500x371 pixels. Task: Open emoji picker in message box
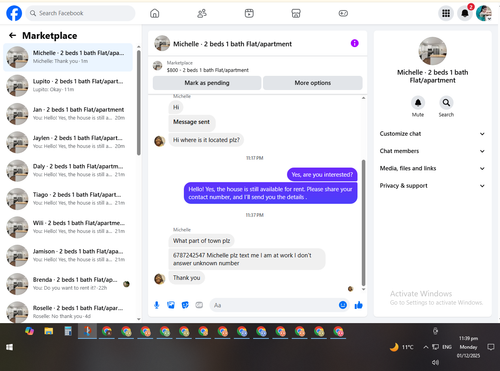click(343, 305)
